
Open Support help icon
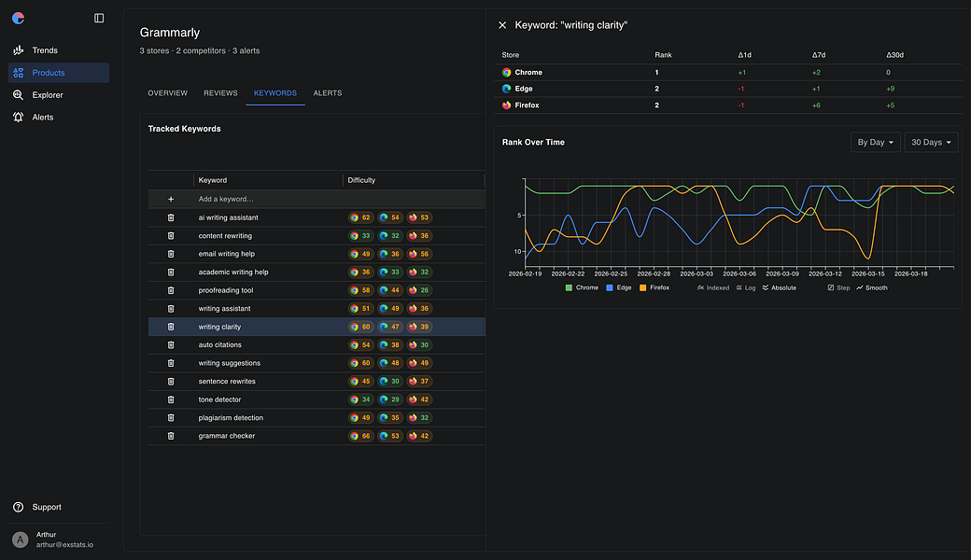pos(19,507)
